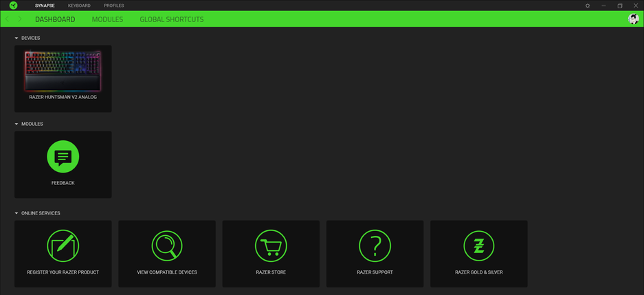Collapse the Devices section
This screenshot has height=295, width=644.
[x=16, y=39]
